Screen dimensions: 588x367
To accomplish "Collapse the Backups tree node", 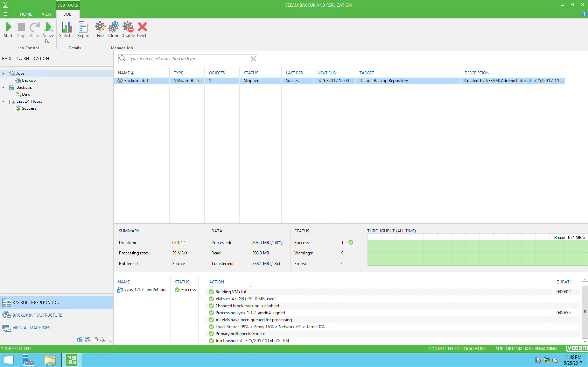I will (3, 87).
